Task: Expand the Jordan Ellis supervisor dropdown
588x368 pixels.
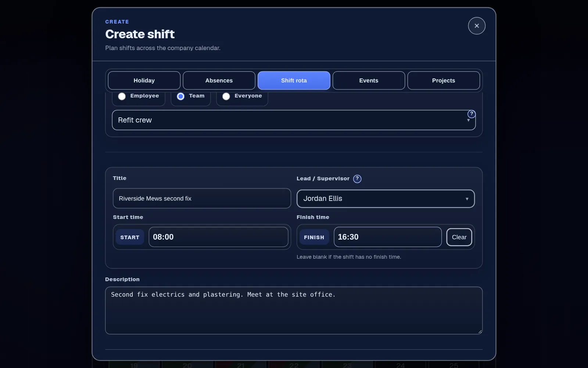Action: pos(386,199)
